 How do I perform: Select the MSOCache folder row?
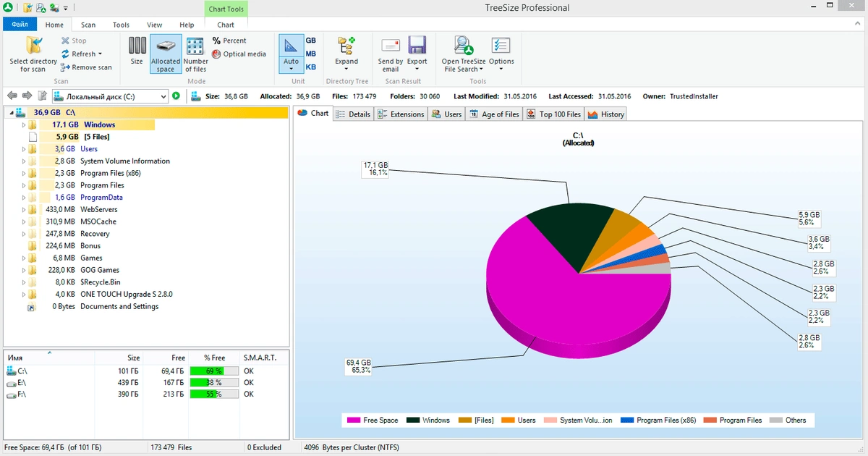(146, 221)
